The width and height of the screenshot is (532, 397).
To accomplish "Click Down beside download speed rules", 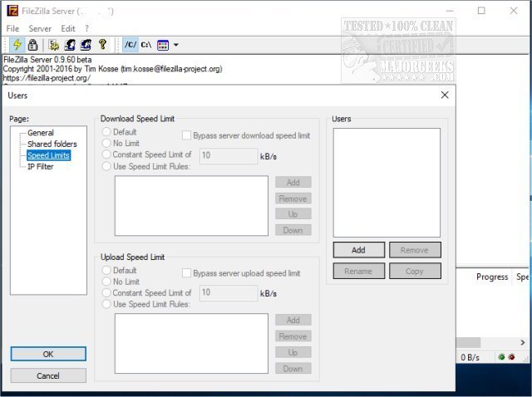I will [x=293, y=230].
